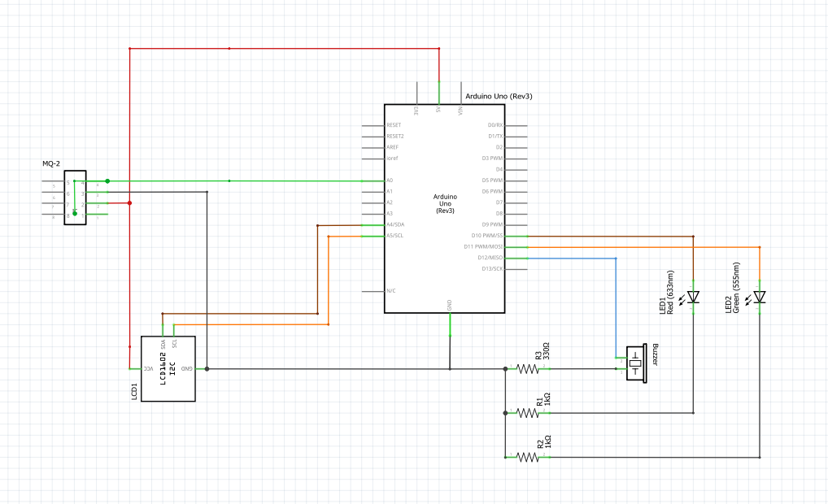Select the R1 1kΩ resistor symbol

point(528,413)
